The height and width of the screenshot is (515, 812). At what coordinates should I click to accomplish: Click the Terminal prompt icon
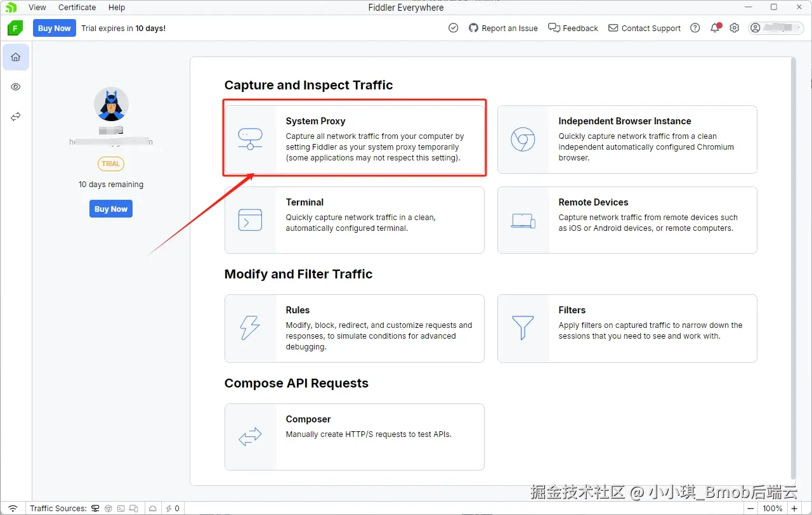[250, 220]
